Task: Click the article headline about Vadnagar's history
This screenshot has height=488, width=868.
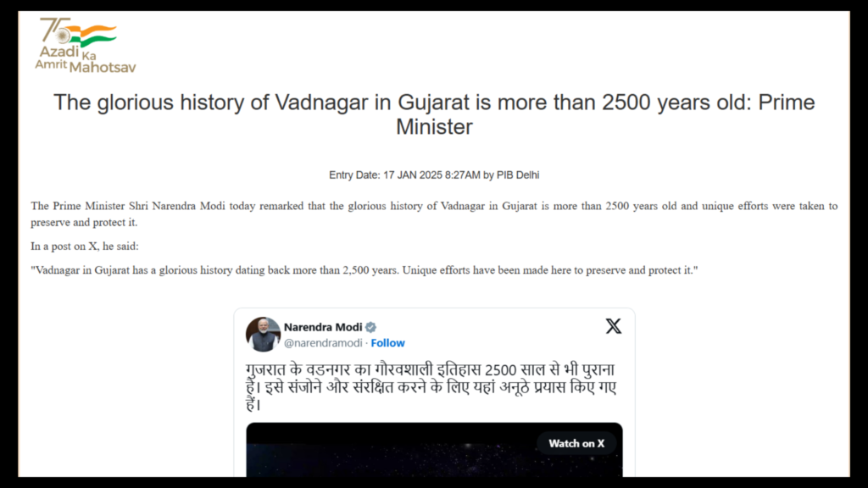Action: [433, 114]
